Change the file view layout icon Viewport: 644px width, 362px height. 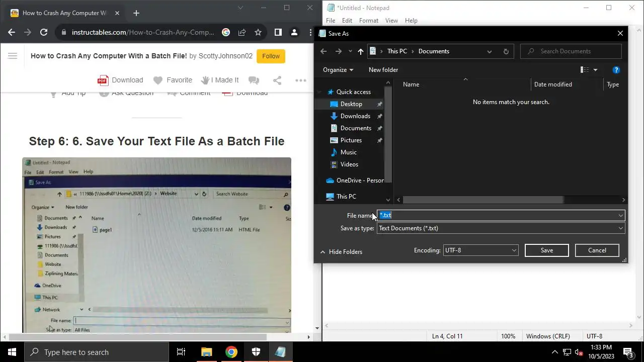585,70
